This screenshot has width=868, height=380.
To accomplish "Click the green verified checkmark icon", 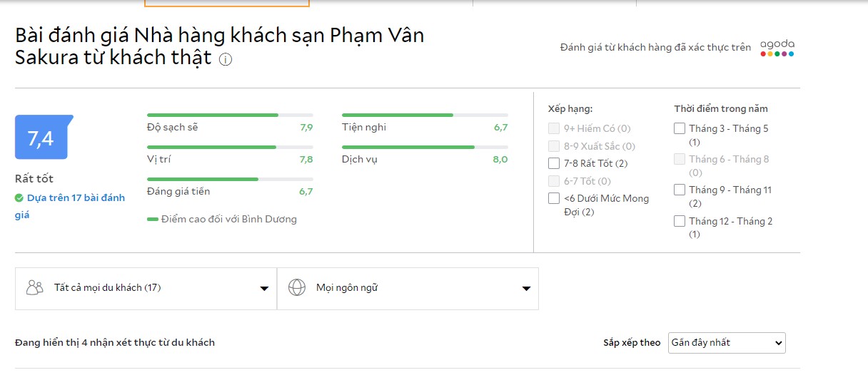I will click(x=19, y=198).
